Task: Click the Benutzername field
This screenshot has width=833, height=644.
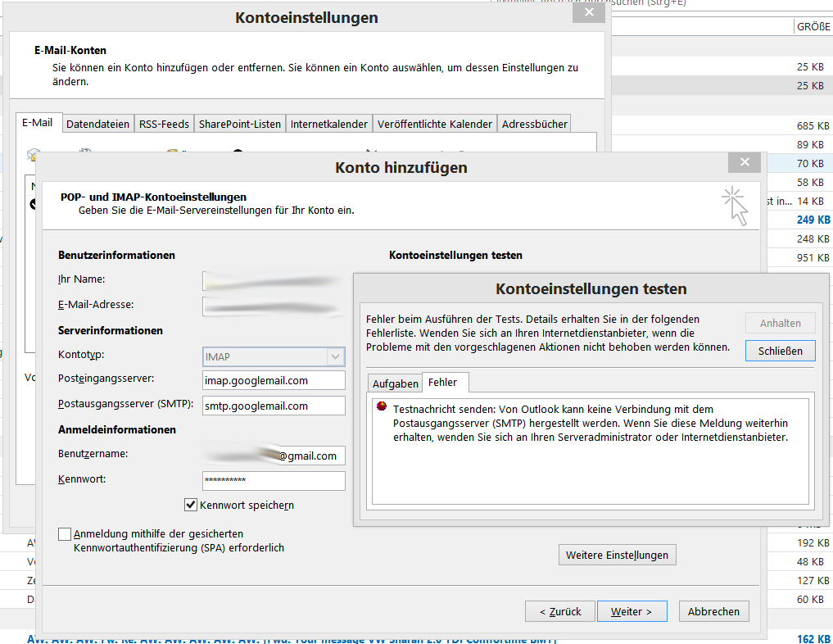Action: tap(274, 456)
